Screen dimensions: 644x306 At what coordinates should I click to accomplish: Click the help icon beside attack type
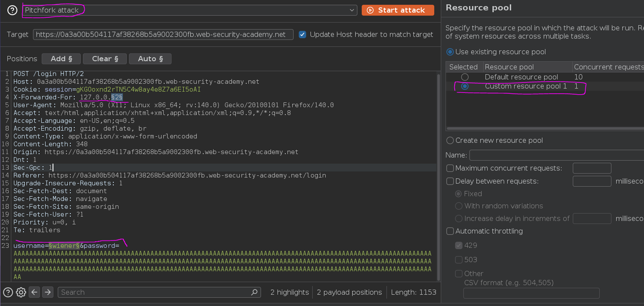[x=12, y=10]
